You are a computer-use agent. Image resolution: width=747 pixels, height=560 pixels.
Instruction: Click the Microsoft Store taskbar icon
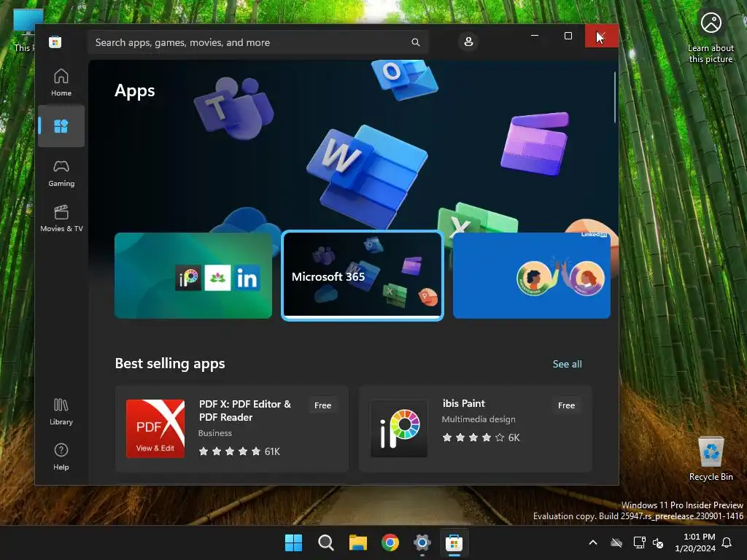(x=454, y=542)
